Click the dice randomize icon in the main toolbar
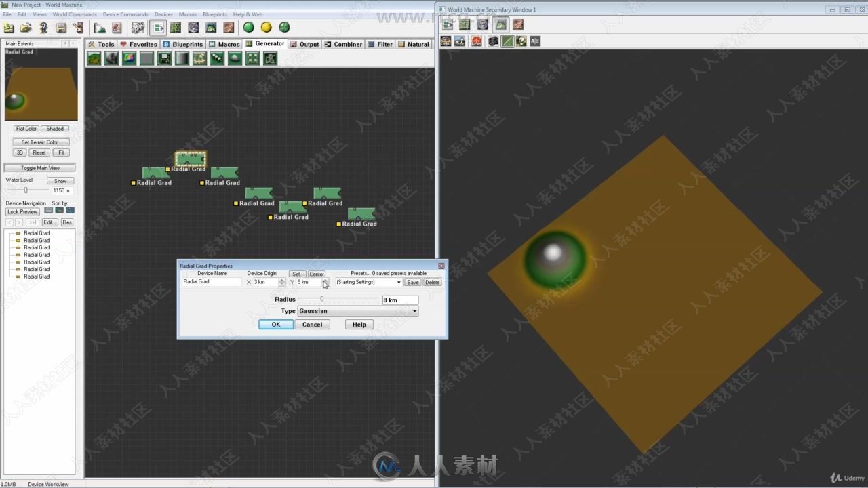This screenshot has width=868, height=488. [138, 28]
